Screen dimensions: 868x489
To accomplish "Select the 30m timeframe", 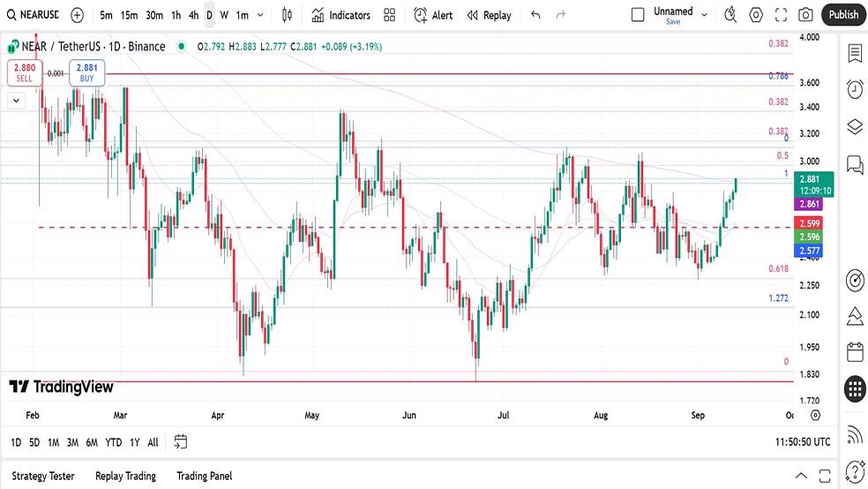I will click(x=154, y=15).
